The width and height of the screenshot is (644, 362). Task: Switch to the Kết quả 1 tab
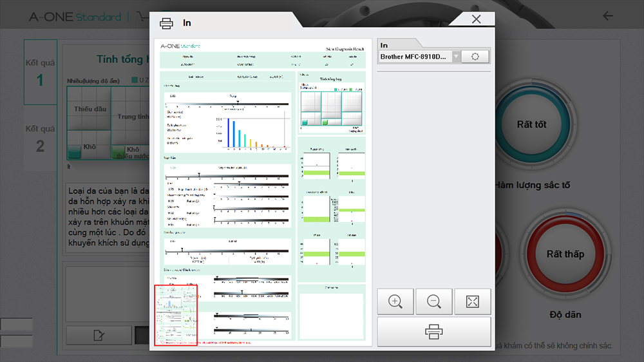coord(40,72)
